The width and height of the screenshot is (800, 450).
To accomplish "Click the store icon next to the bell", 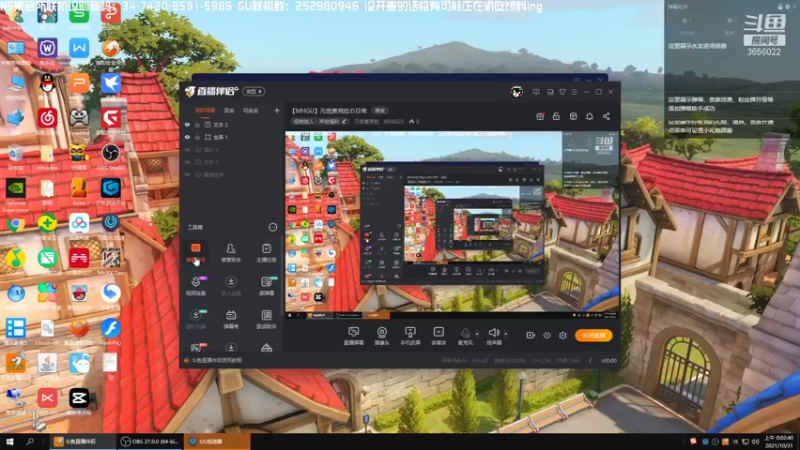I will point(573,116).
